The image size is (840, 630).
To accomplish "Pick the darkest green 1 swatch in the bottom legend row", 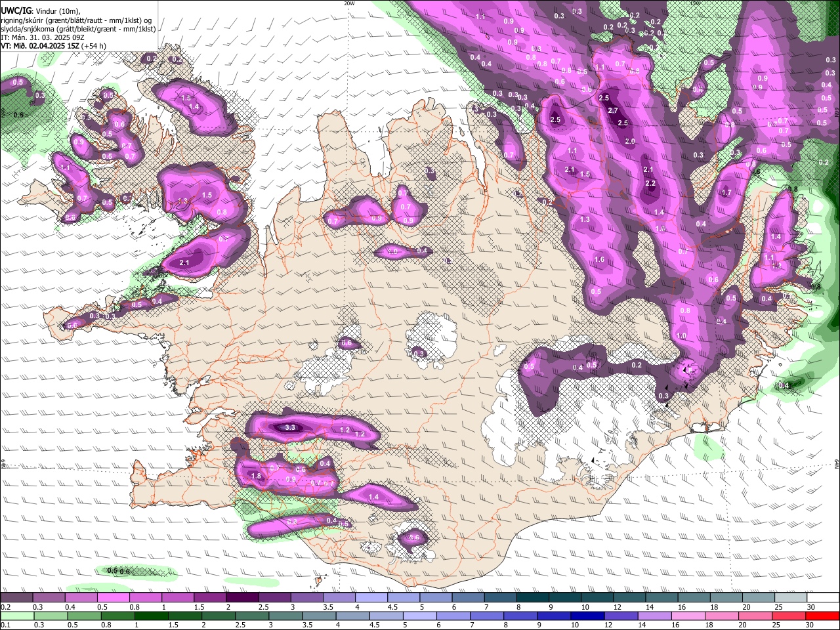I will click(152, 616).
